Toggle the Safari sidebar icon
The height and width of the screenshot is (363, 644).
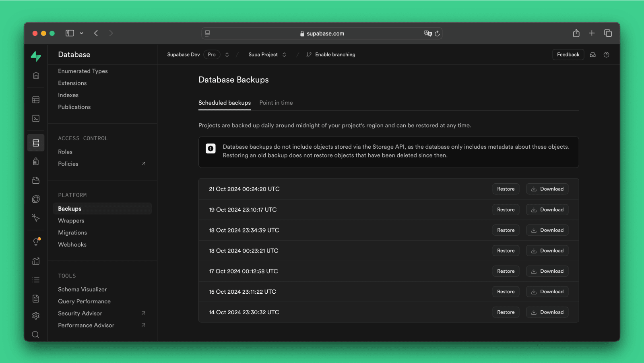click(x=70, y=33)
